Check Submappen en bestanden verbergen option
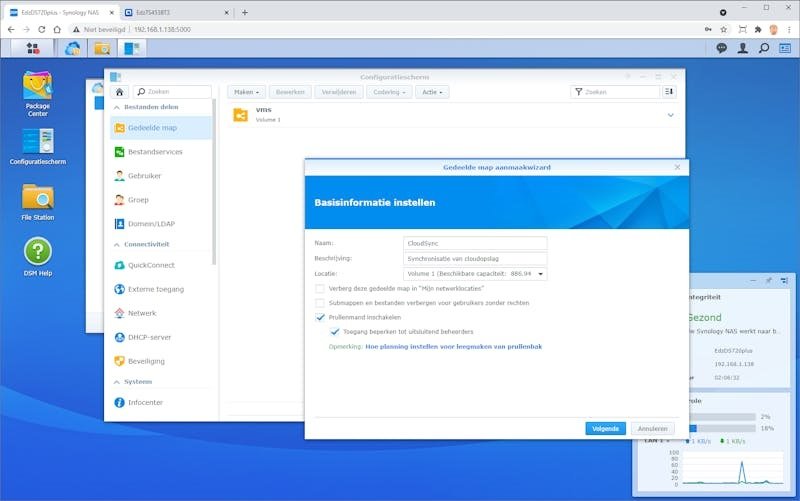 point(320,303)
